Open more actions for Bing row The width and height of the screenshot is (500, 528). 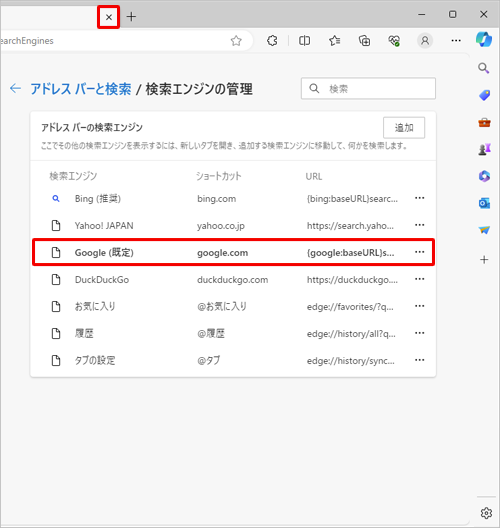pos(420,198)
